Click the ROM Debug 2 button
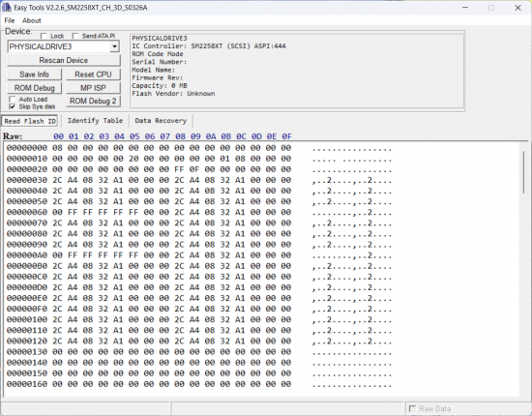Viewport: 532px width, 416px height. 93,102
